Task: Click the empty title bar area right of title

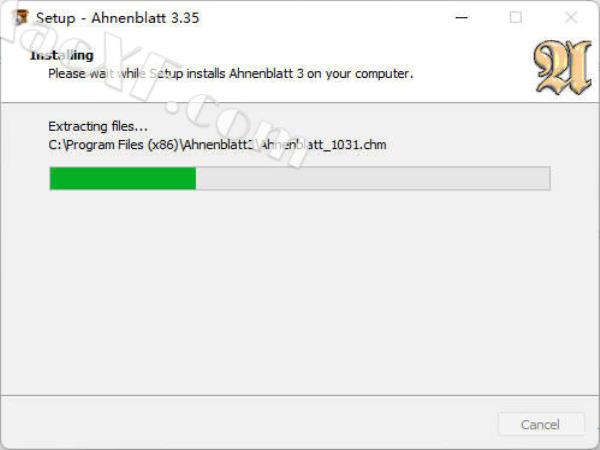Action: coord(325,17)
